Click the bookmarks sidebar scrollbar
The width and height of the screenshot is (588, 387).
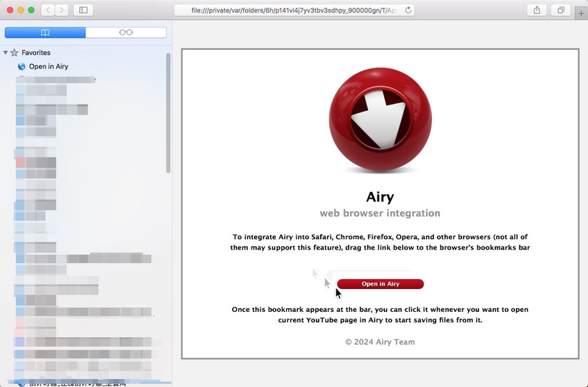click(x=169, y=113)
